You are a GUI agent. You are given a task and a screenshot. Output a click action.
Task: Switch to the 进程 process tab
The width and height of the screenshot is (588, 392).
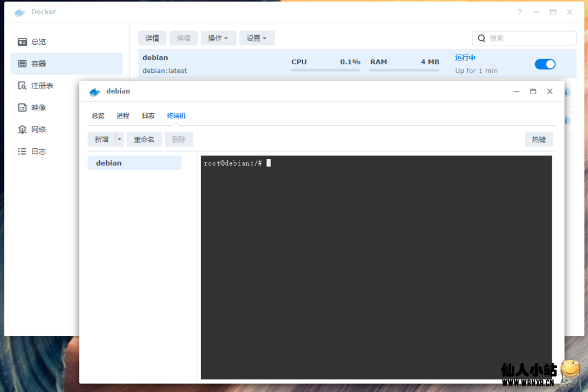pos(123,116)
